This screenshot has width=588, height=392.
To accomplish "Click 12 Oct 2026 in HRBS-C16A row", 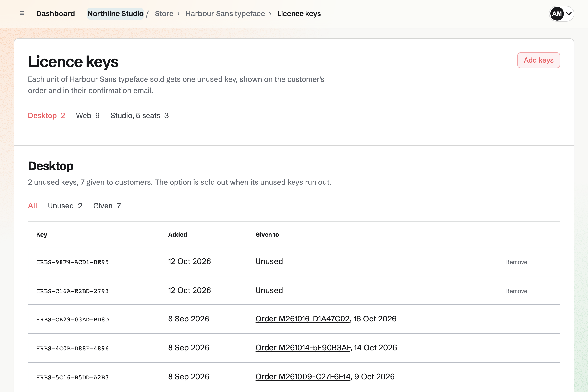I will point(189,290).
